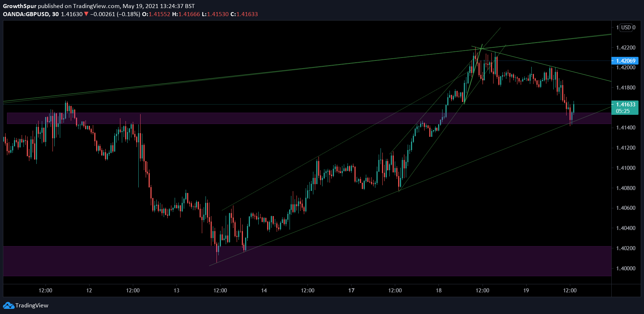The width and height of the screenshot is (644, 314).
Task: Click 12:00 label between 17 and 18
Action: click(395, 291)
